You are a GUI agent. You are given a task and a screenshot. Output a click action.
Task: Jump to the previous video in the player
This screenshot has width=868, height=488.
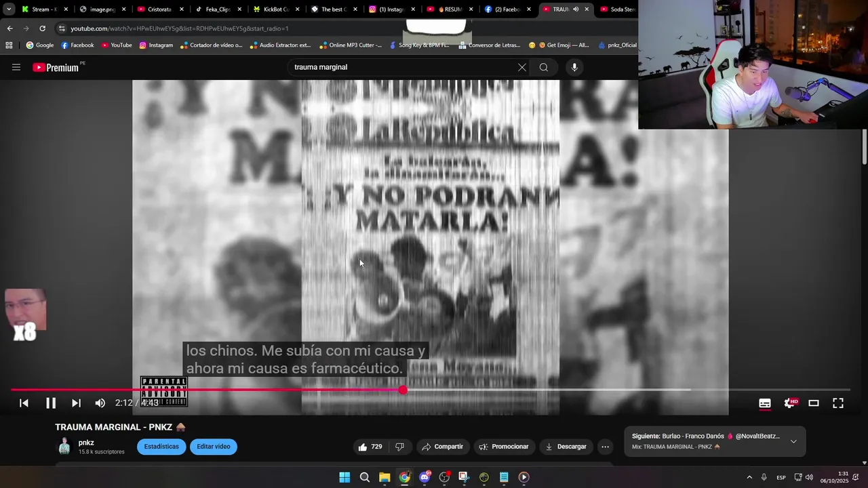(24, 403)
